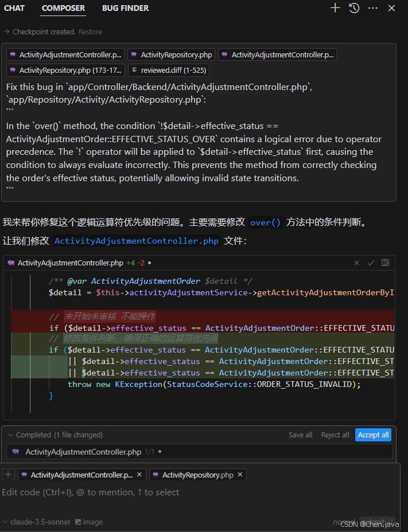This screenshot has width=408, height=532.
Task: Open ActivityRepository.php context chip in prompt
Action: click(171, 54)
